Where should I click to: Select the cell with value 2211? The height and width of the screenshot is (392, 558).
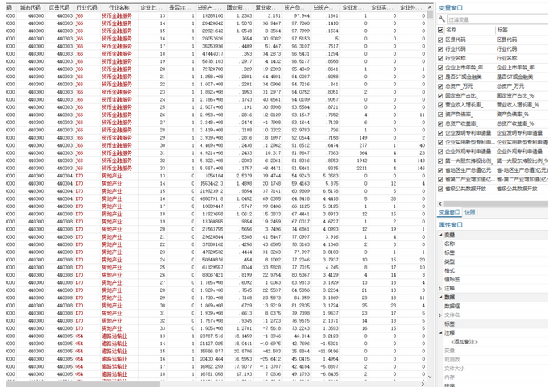click(x=354, y=168)
